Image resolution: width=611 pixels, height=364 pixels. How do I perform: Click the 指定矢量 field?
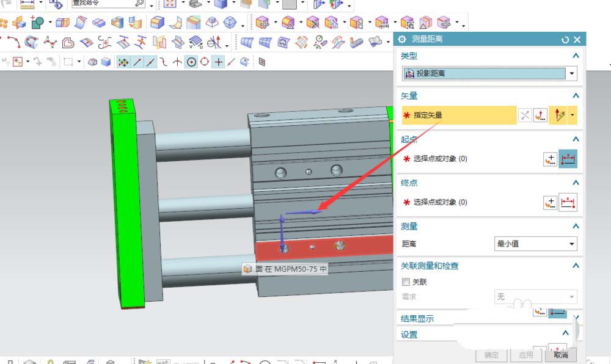(x=459, y=115)
